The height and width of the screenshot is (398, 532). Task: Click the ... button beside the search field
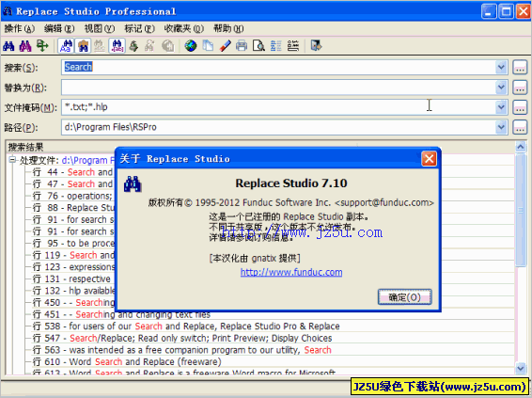(x=520, y=67)
